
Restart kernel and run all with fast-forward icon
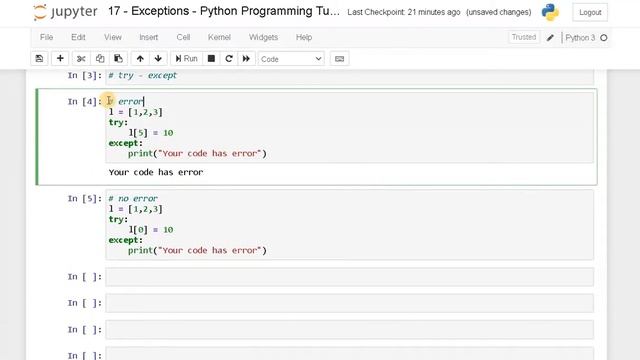[246, 59]
